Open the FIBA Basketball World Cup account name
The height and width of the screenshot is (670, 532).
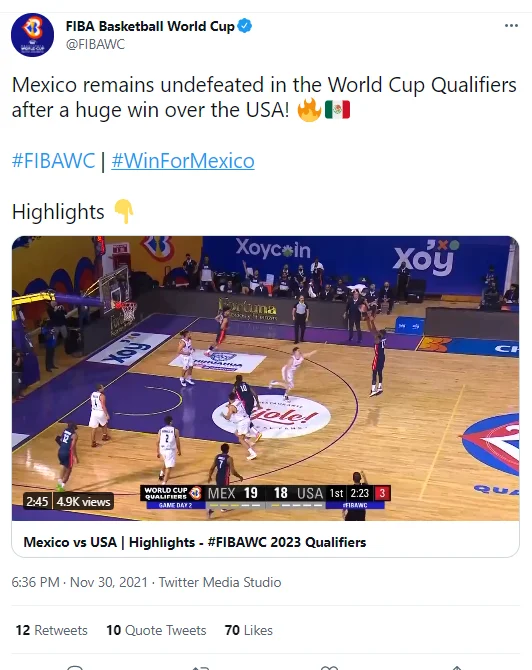coord(150,26)
